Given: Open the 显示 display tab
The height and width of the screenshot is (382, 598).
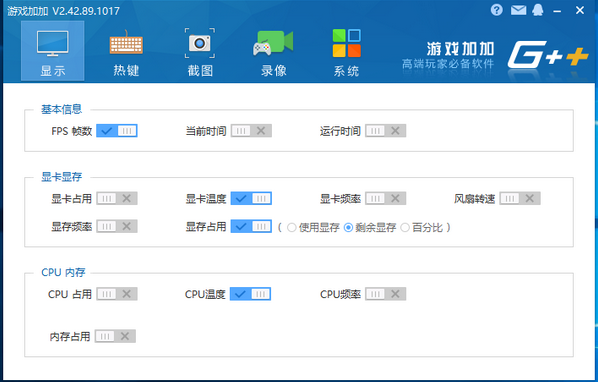Looking at the screenshot, I should [x=53, y=51].
